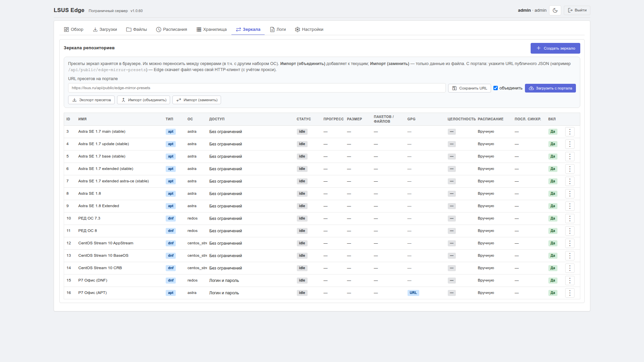The width and height of the screenshot is (644, 362).
Task: Switch to the Обзор tab
Action: [x=73, y=29]
